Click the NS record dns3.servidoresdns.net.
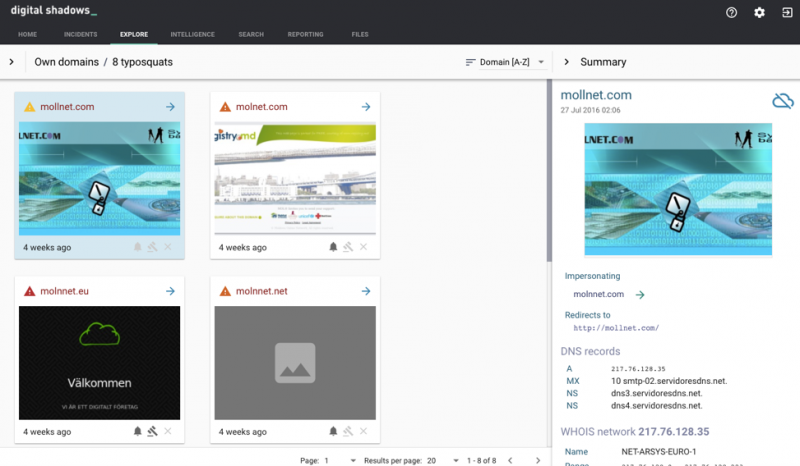 [657, 393]
